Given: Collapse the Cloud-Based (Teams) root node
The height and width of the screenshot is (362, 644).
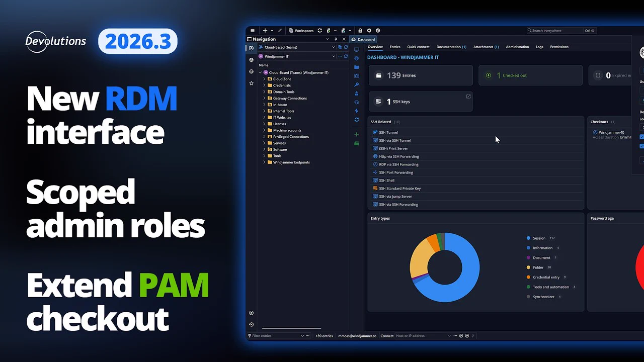Looking at the screenshot, I should pyautogui.click(x=260, y=72).
